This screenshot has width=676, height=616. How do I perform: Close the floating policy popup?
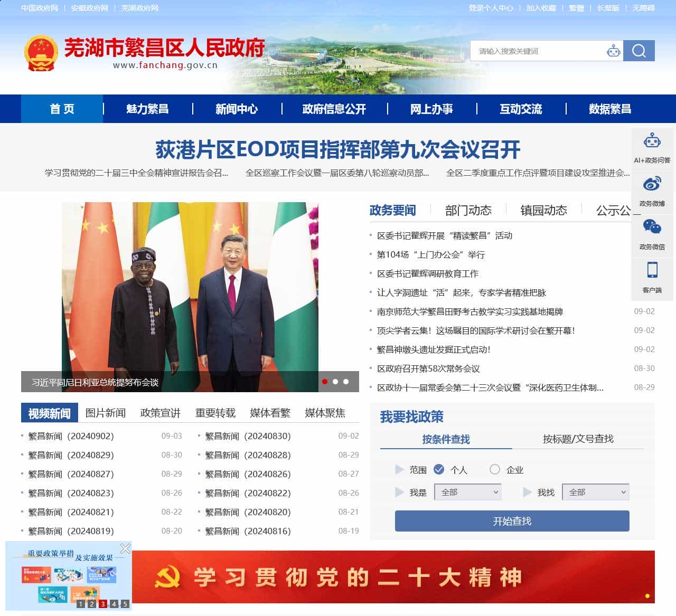125,548
